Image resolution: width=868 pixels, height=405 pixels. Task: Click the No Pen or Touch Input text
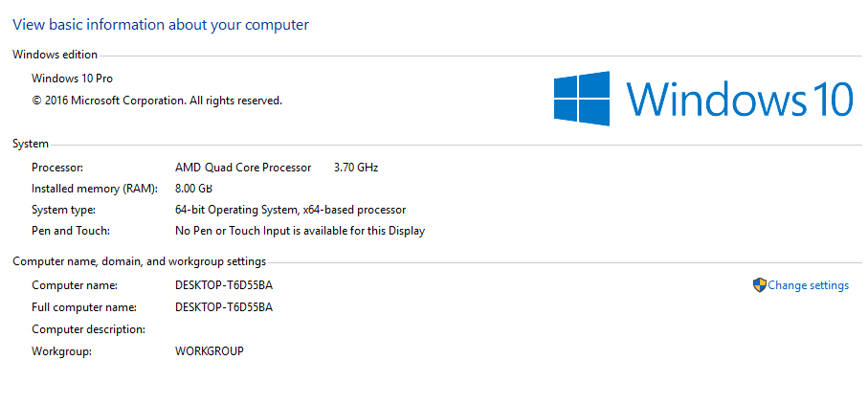tap(300, 231)
